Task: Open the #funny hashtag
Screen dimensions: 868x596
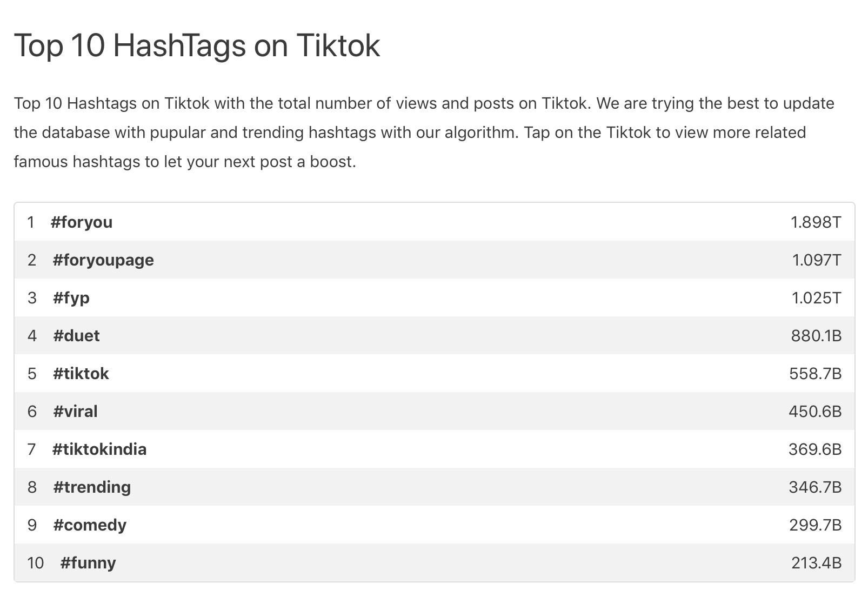Action: [x=88, y=563]
